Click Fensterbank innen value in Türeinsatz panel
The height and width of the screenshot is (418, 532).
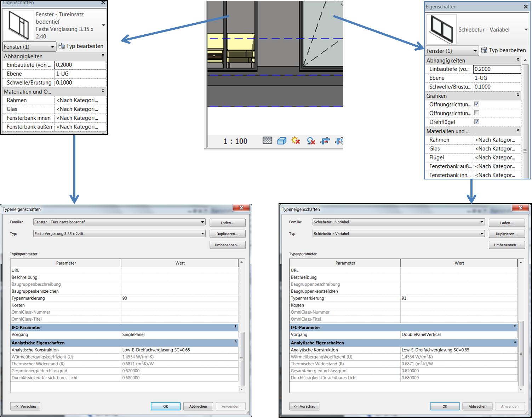[80, 118]
